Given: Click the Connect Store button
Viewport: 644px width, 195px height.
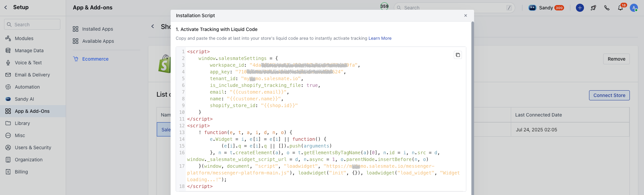Looking at the screenshot, I should [609, 95].
